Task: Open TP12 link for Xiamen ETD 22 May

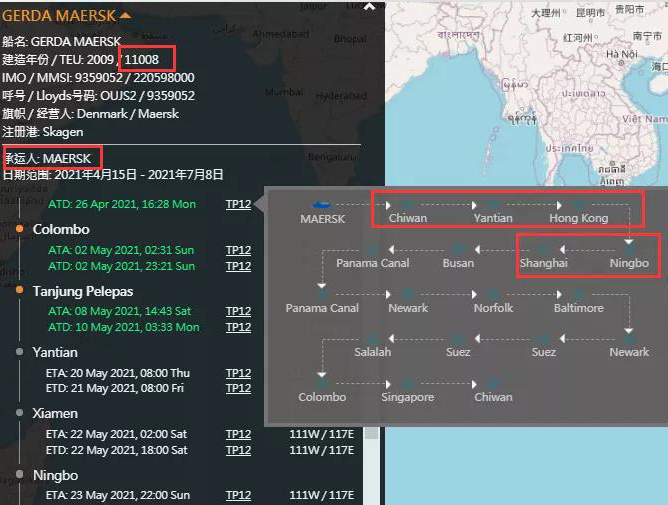Action: click(x=238, y=450)
